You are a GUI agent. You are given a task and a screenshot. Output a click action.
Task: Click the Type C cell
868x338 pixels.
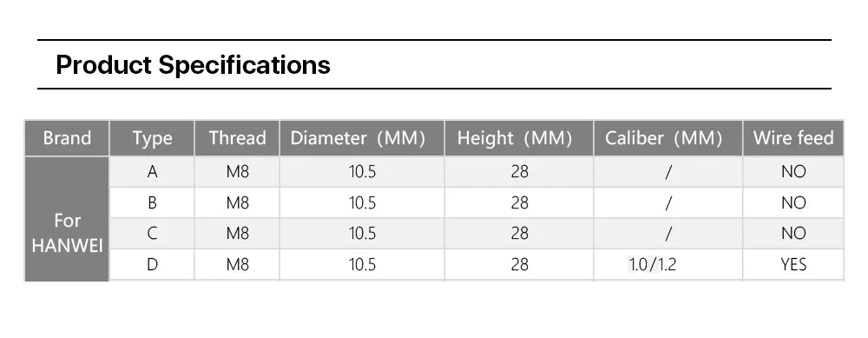tap(152, 233)
